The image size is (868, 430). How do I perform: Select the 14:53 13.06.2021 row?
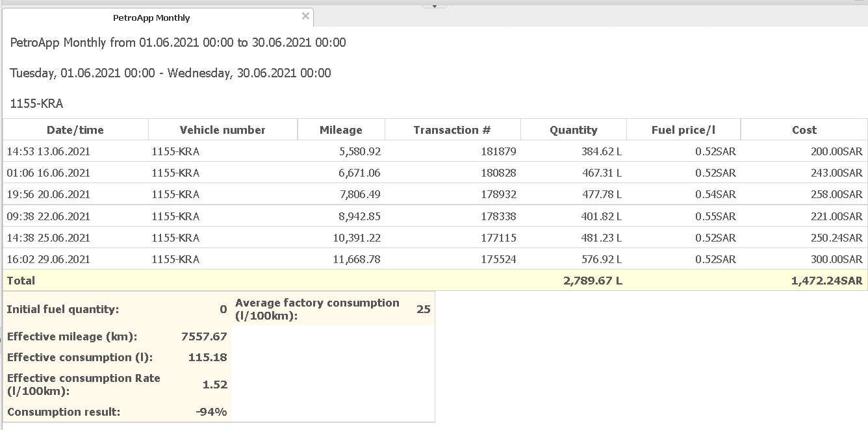[x=49, y=151]
